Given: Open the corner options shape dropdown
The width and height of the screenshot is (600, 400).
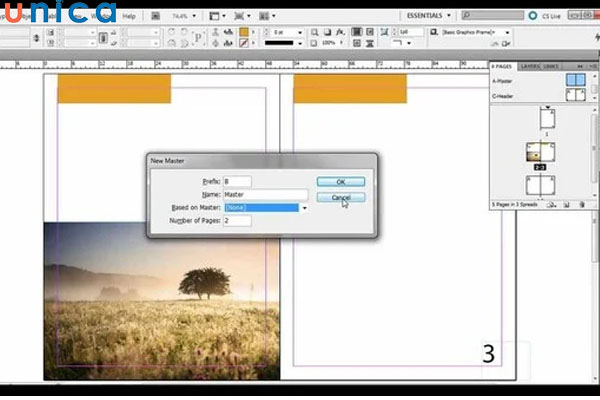Looking at the screenshot, I should (x=409, y=43).
